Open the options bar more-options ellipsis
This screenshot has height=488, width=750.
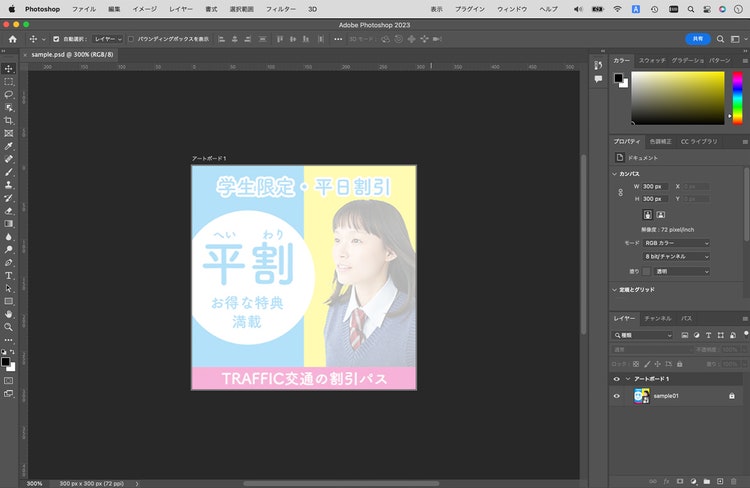[338, 39]
